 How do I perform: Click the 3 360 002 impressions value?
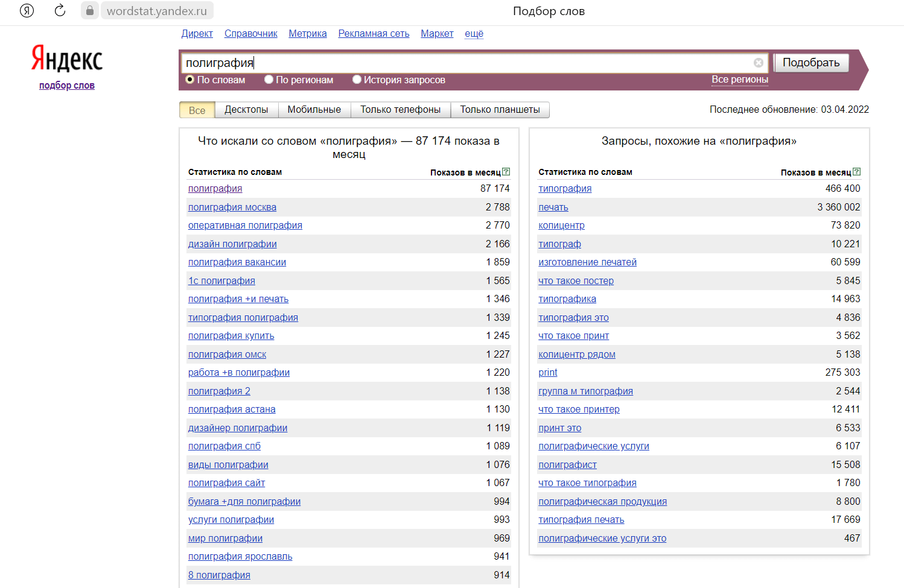coord(839,207)
